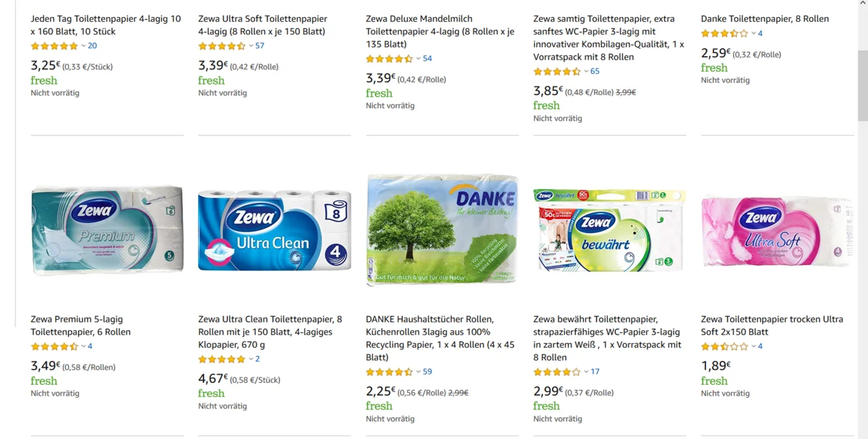Click the fresh logo below the 2,25€ price

coord(379,406)
